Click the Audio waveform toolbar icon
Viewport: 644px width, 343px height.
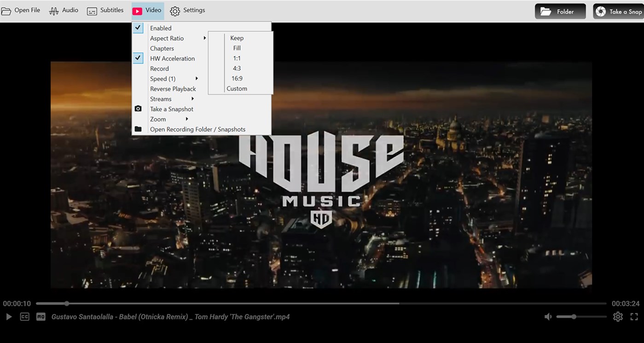64,10
